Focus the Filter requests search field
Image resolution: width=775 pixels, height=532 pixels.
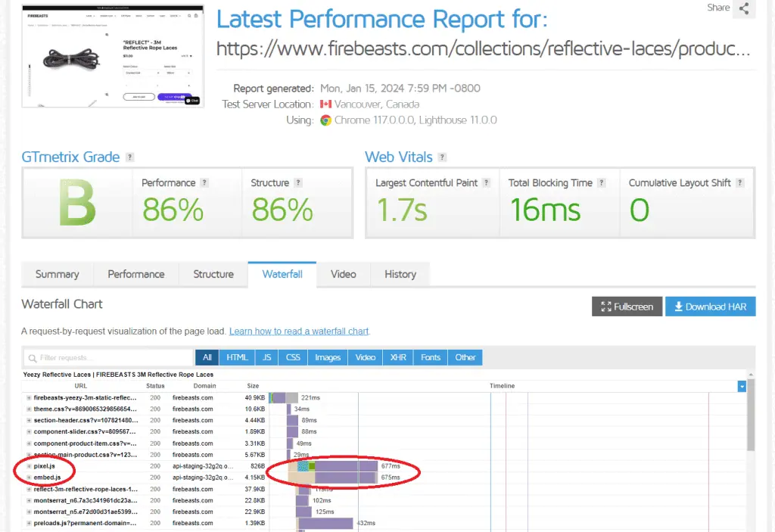point(108,357)
